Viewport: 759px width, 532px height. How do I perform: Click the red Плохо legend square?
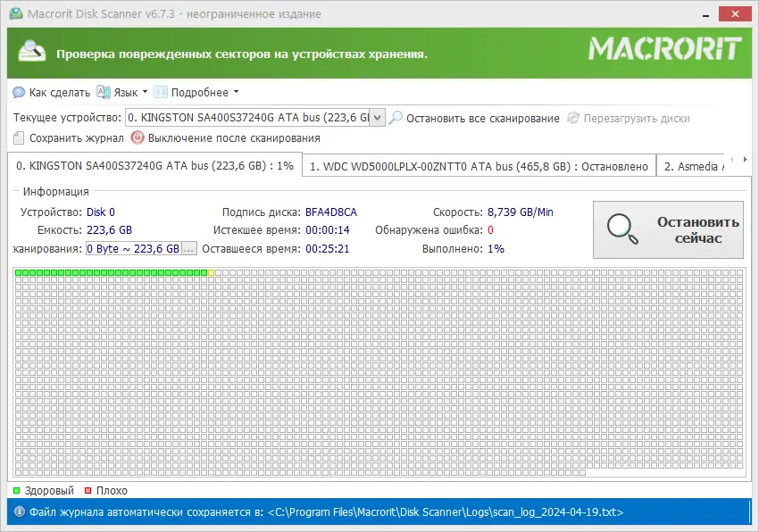(88, 490)
